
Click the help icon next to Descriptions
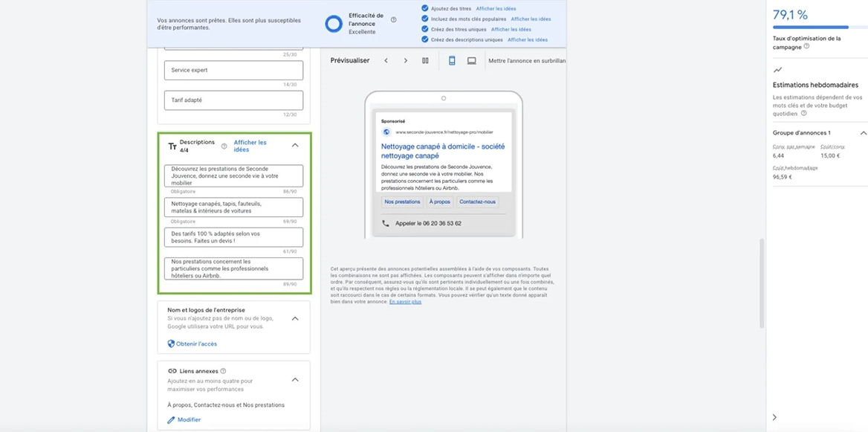tap(224, 146)
